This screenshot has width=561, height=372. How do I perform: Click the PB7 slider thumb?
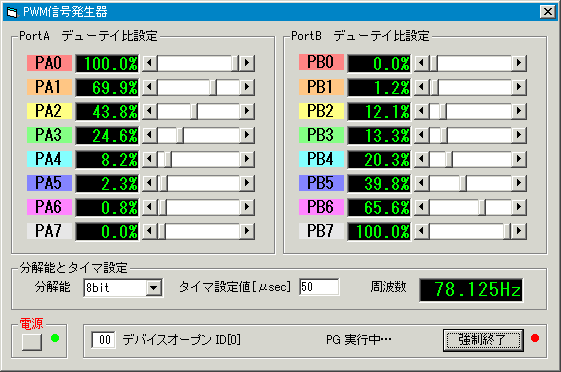[507, 231]
